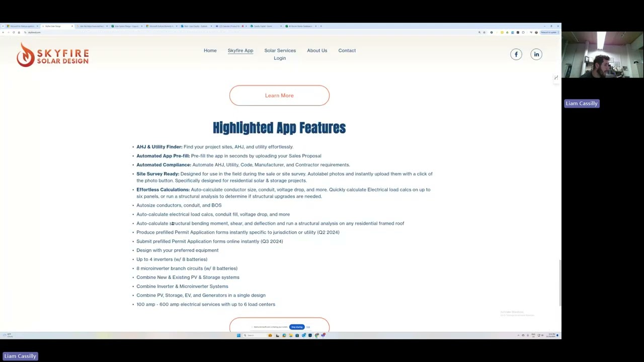Click the 'Automated App Pre-fill:' feature text

(x=163, y=156)
